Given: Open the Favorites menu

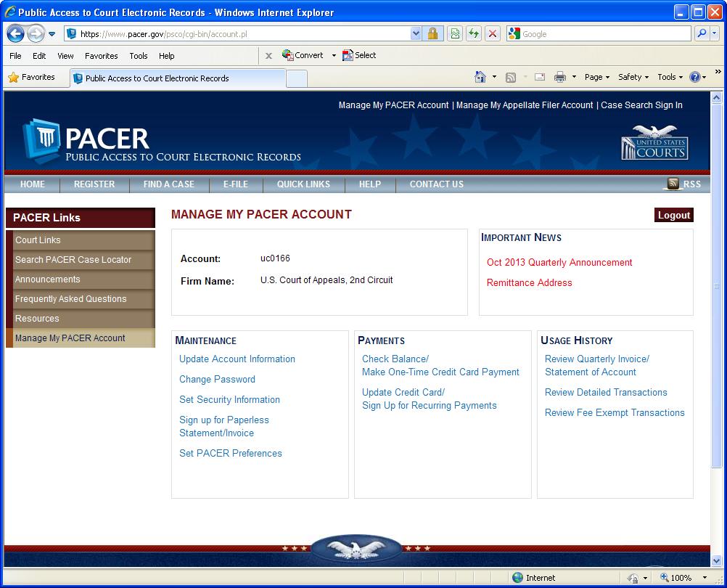Looking at the screenshot, I should pos(101,56).
